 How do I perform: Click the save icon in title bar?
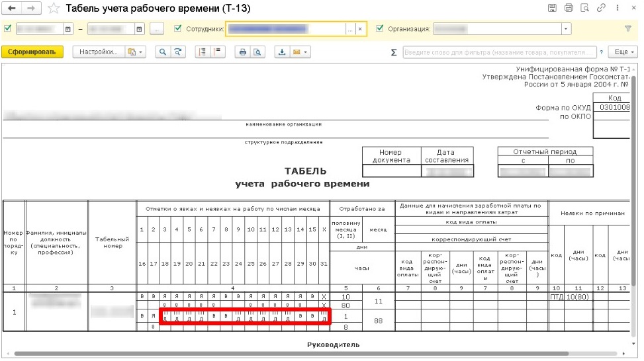tap(553, 7)
